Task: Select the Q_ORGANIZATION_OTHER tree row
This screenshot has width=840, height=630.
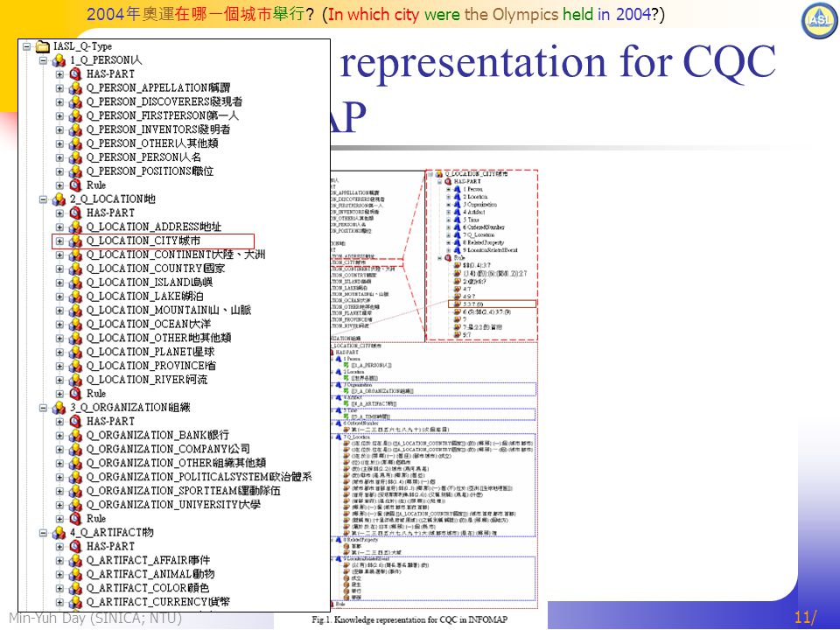Action: pyautogui.click(x=161, y=464)
